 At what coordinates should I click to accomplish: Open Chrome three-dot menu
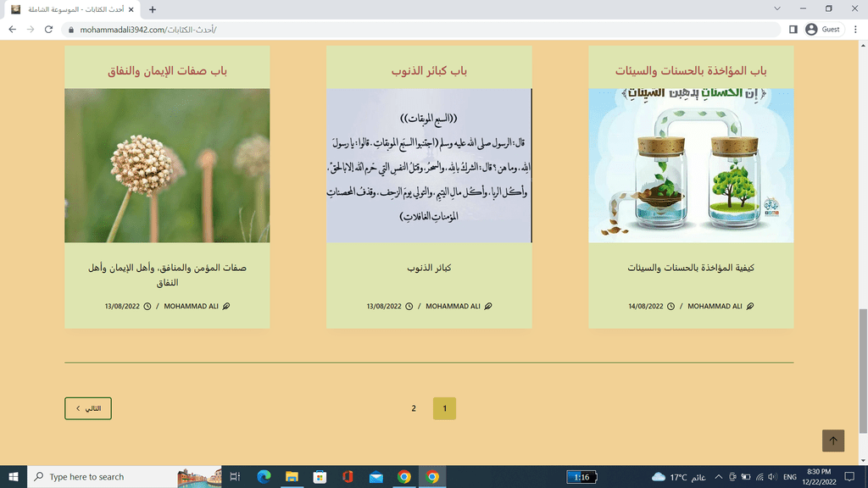[x=855, y=30]
